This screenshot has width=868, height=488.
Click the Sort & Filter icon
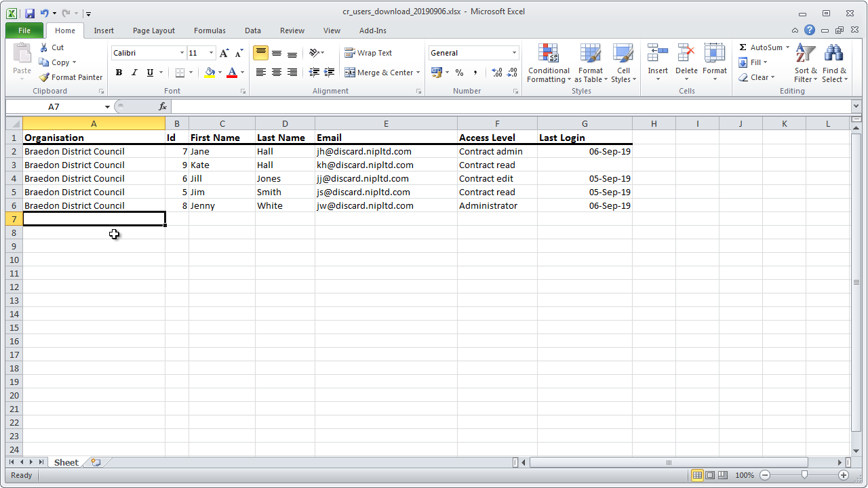(x=806, y=56)
